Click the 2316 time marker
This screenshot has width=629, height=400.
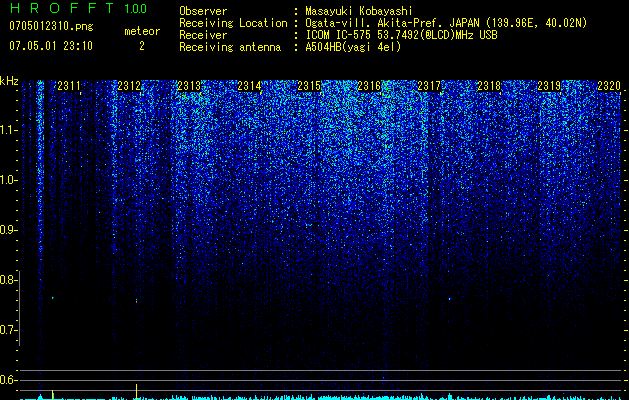(369, 86)
